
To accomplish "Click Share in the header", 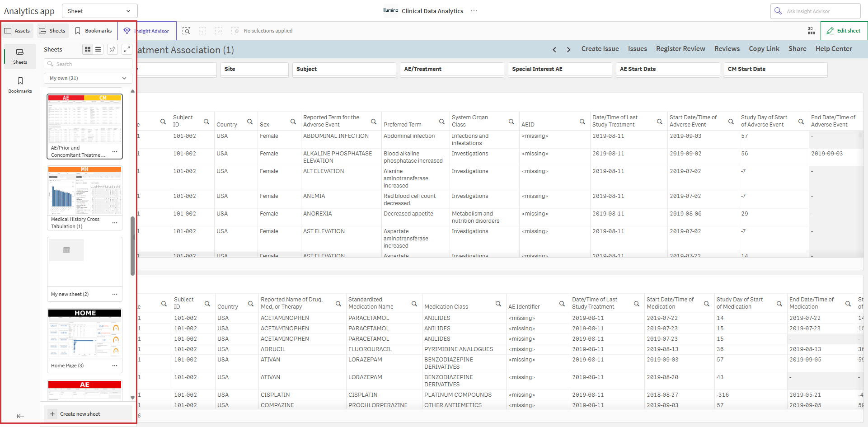I will [x=798, y=49].
